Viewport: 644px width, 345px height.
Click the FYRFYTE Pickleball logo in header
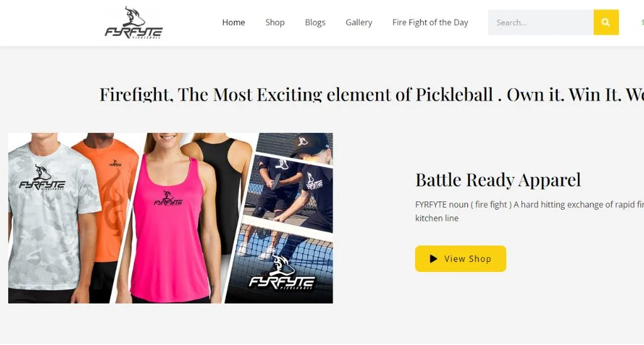pyautogui.click(x=134, y=23)
